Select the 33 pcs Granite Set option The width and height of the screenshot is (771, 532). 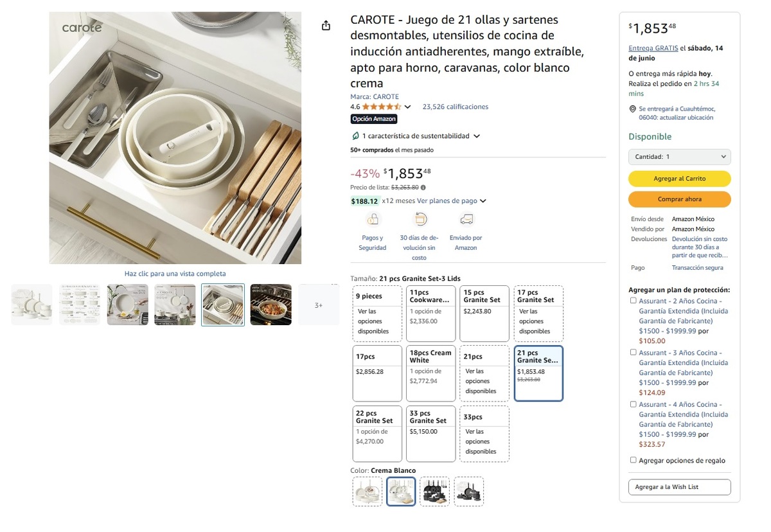(432, 434)
